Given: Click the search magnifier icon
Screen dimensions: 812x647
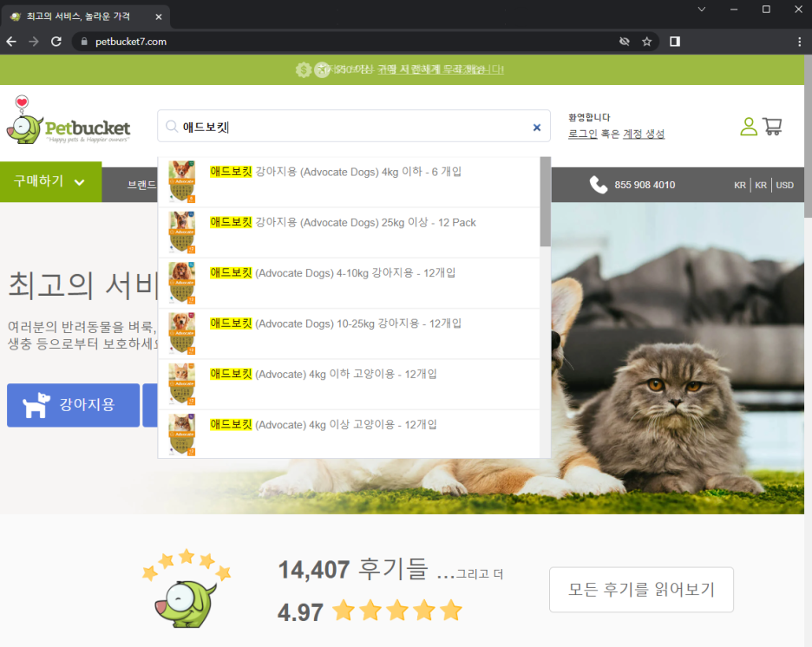Looking at the screenshot, I should 172,127.
